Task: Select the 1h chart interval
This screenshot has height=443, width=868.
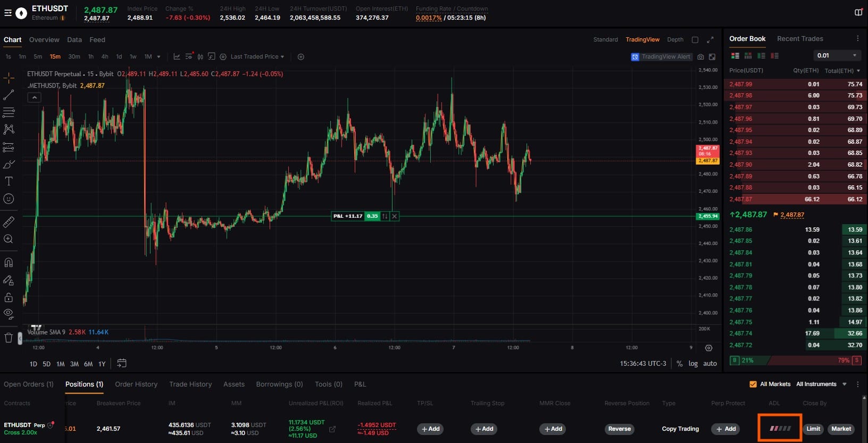Action: [x=91, y=56]
